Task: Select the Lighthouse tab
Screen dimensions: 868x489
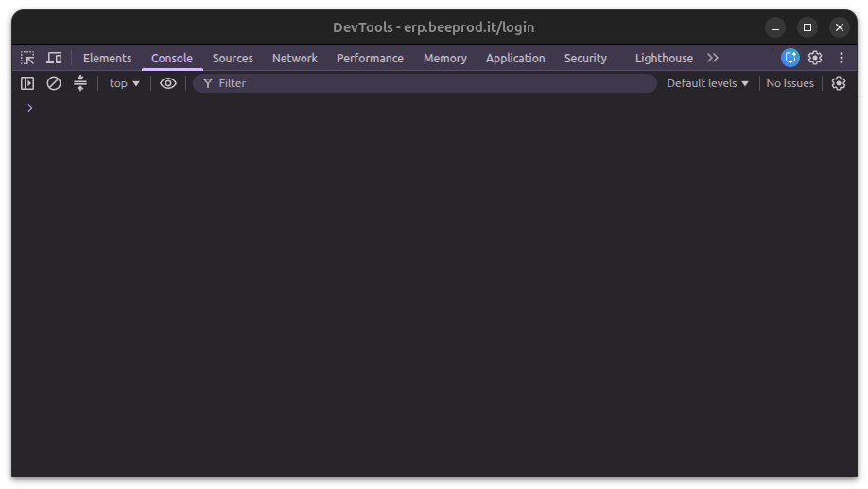Action: coord(664,58)
